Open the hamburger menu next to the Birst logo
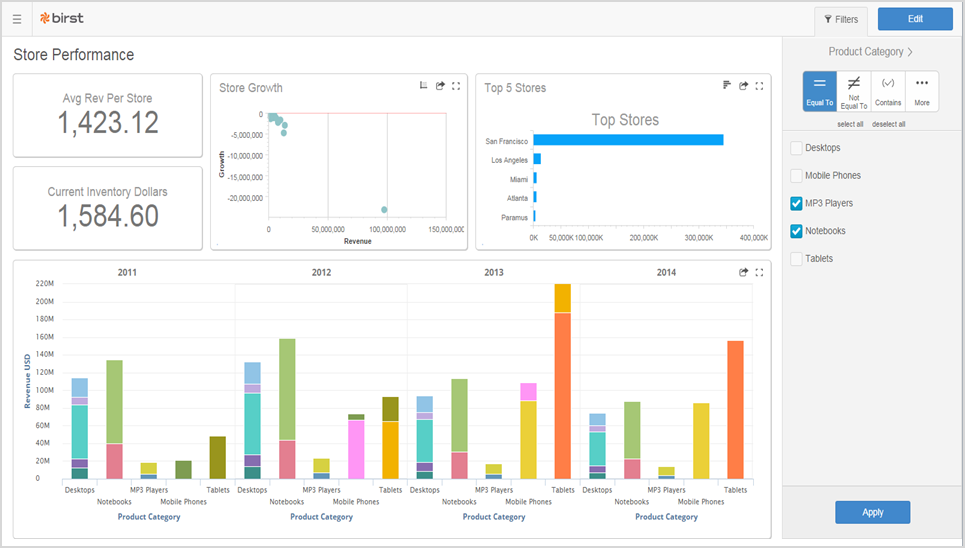The width and height of the screenshot is (965, 548). (x=17, y=19)
